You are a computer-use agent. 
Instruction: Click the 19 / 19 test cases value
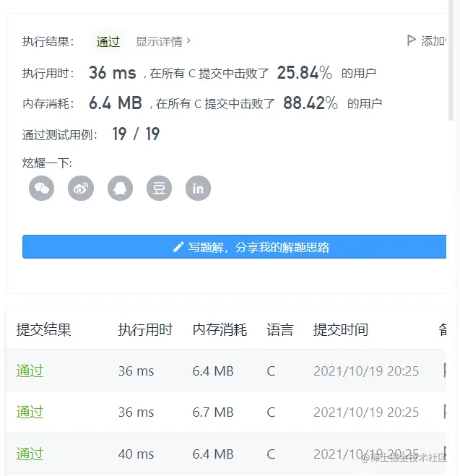pyautogui.click(x=136, y=134)
